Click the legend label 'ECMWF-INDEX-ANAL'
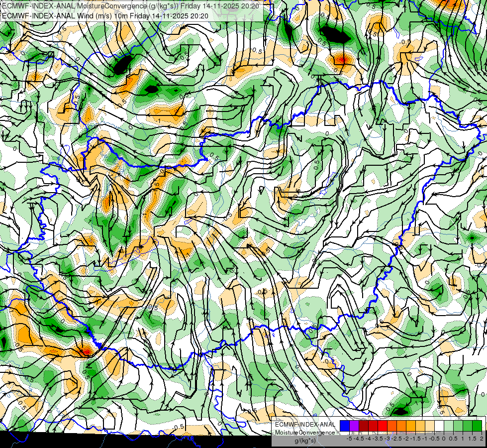This screenshot has height=448, width=487. pyautogui.click(x=305, y=425)
